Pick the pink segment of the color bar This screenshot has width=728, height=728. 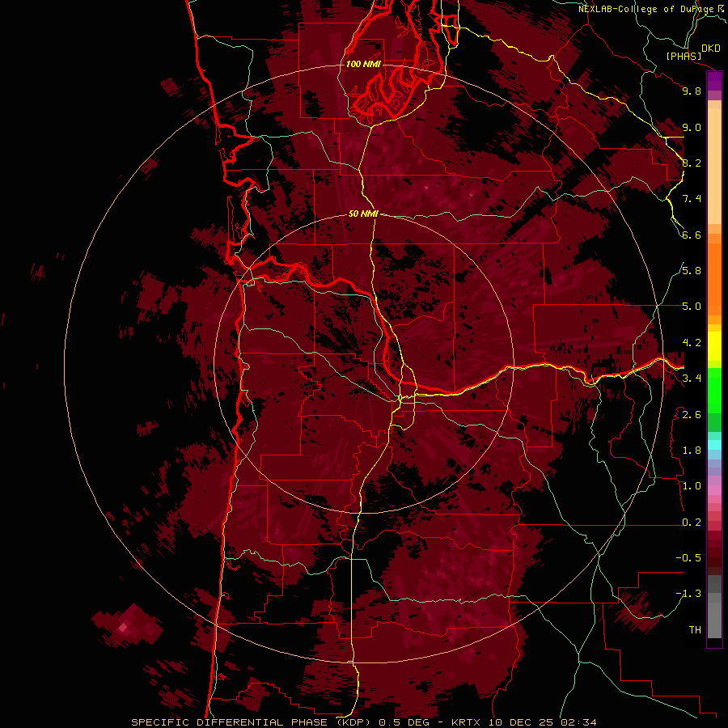pyautogui.click(x=714, y=490)
